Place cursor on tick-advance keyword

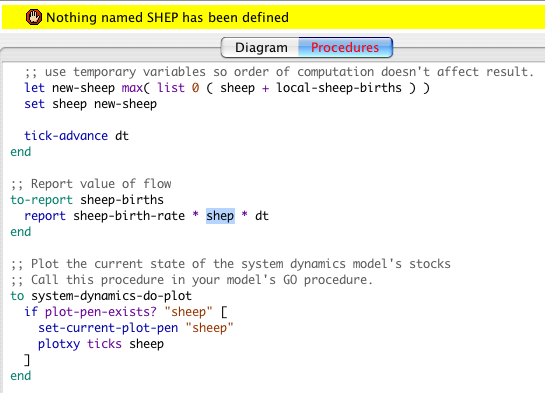[x=66, y=136]
